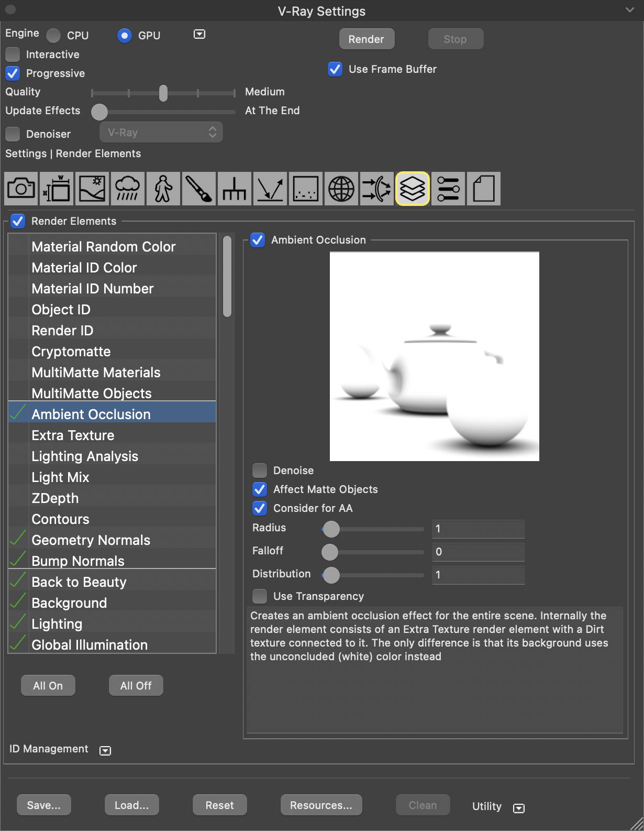Open the Utility dropdown arrow
644x831 pixels.
coord(518,808)
